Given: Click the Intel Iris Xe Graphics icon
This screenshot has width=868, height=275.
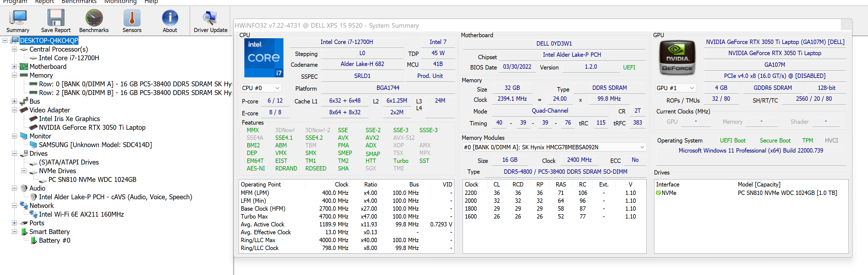Looking at the screenshot, I should click(33, 119).
